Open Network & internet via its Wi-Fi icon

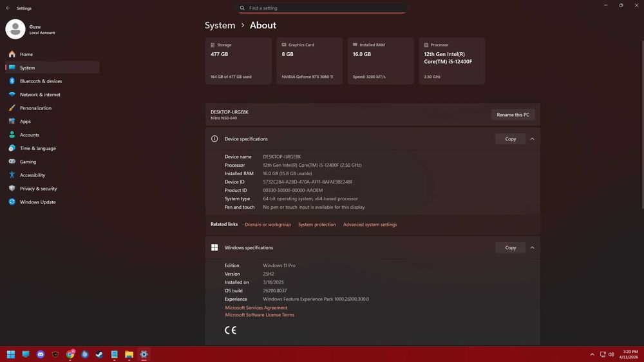pyautogui.click(x=12, y=95)
